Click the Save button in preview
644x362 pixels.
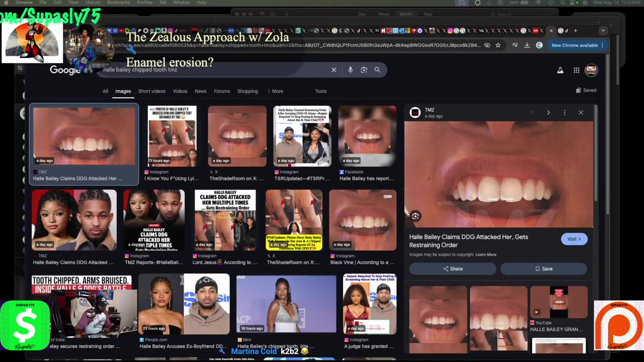coord(543,268)
